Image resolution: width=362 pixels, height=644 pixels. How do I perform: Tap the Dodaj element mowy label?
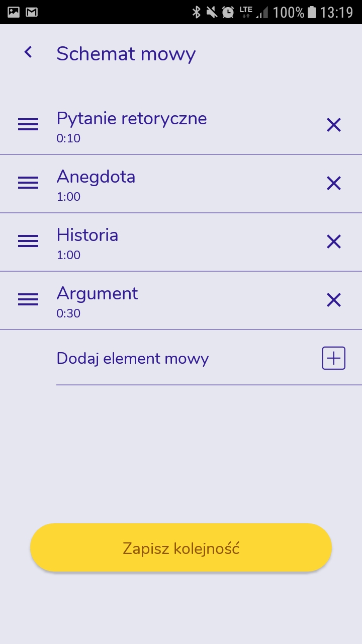133,358
